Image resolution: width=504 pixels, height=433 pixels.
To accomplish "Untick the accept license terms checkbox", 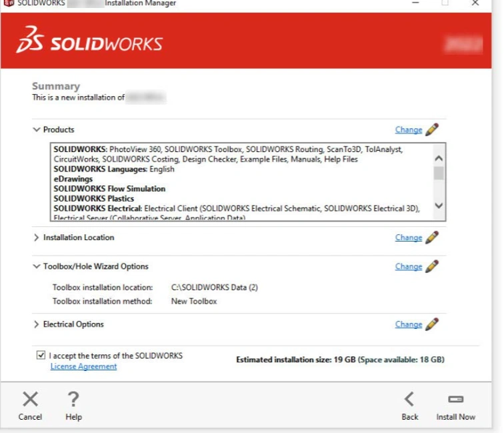I will (41, 355).
